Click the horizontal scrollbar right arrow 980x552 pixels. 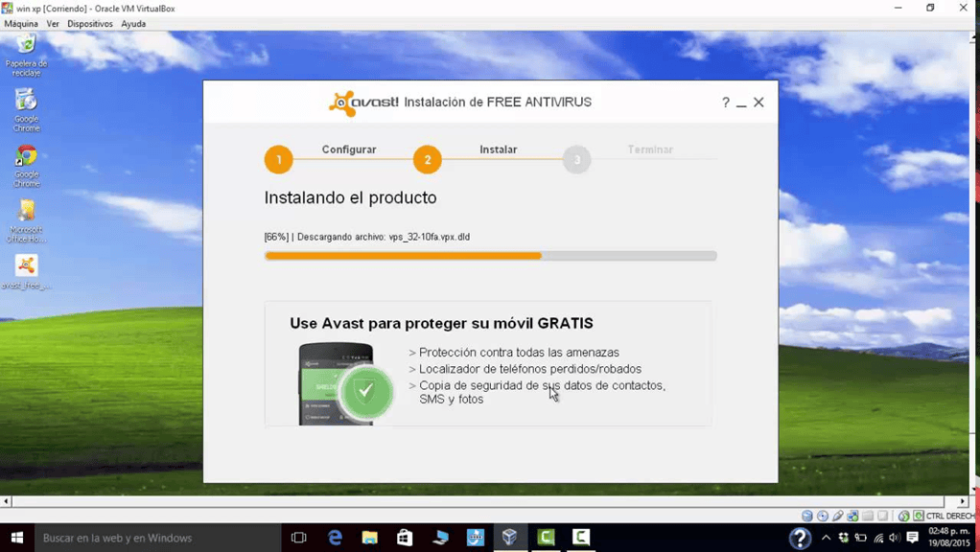(x=963, y=501)
